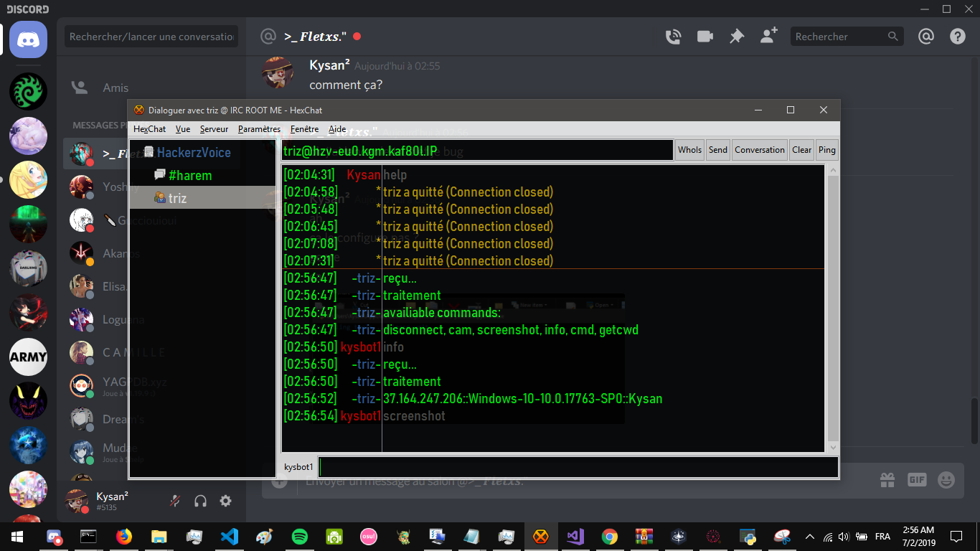This screenshot has width=980, height=551.
Task: Select the green Zerg-symbol server icon
Action: (28, 91)
